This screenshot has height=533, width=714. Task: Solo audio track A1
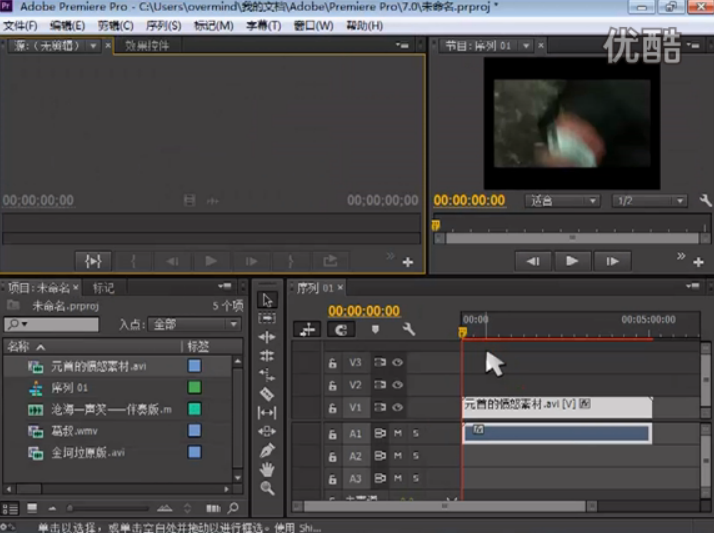(415, 433)
